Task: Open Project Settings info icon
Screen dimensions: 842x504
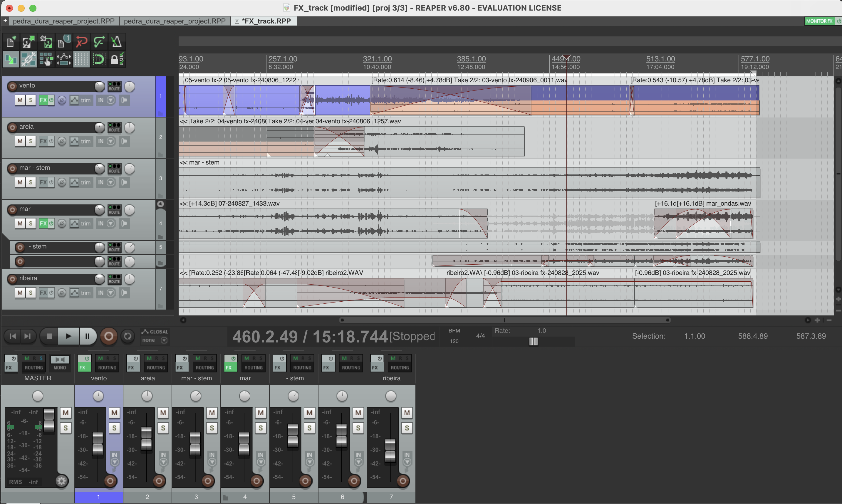Action: tap(63, 42)
